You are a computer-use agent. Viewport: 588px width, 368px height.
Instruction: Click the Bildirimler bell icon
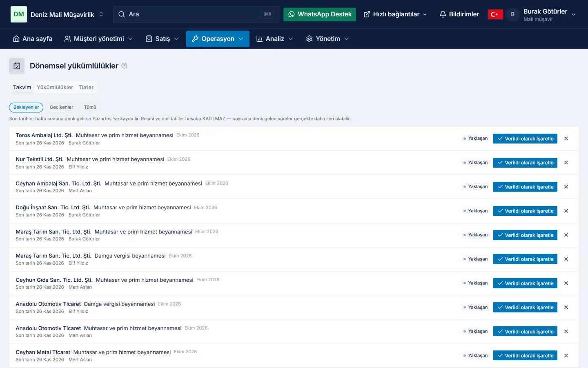coord(443,14)
